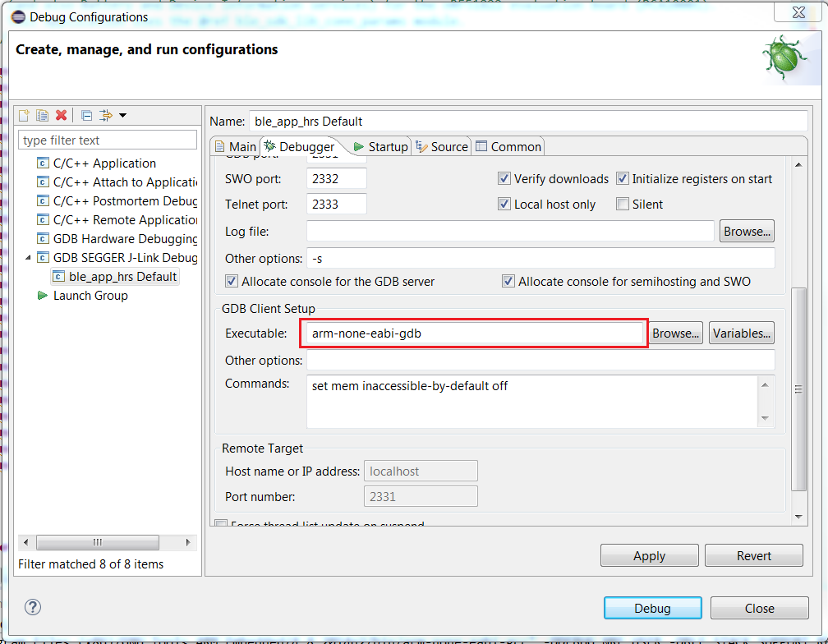
Task: Click Browse button next to Executable
Action: click(x=675, y=333)
